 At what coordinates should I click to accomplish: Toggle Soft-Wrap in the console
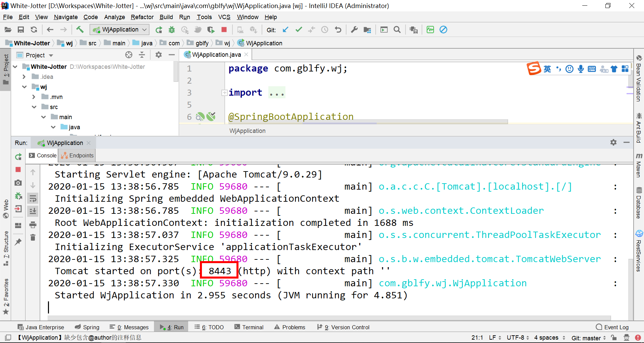click(x=33, y=199)
